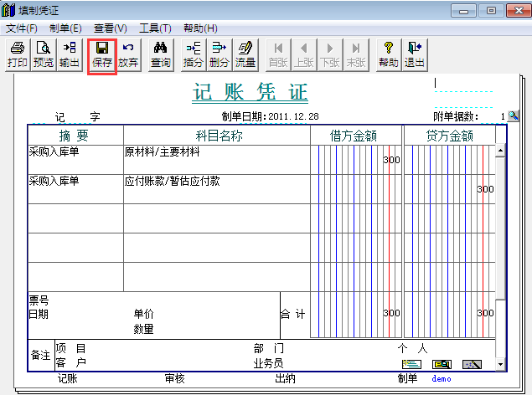Open 预览 (Preview) from the toolbar
This screenshot has height=395, width=532.
pyautogui.click(x=44, y=54)
